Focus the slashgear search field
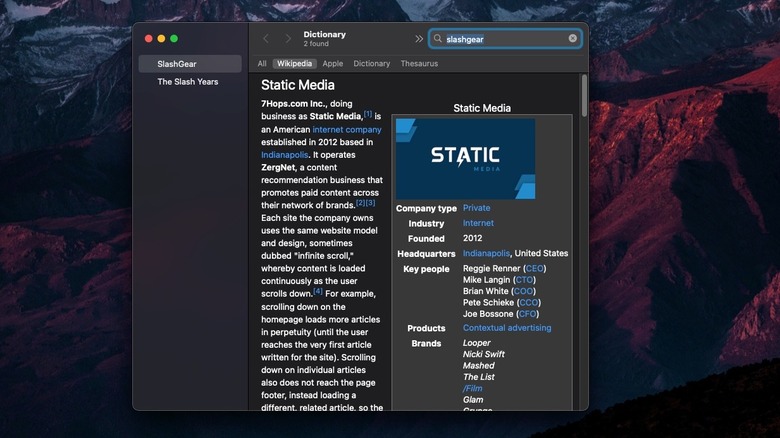This screenshot has width=780, height=438. 505,39
